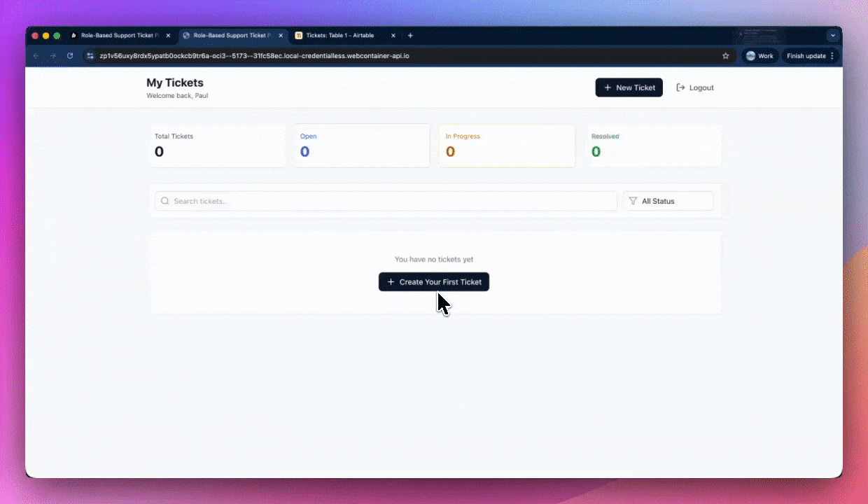
Task: Open the All Status filter dropdown
Action: pyautogui.click(x=667, y=201)
